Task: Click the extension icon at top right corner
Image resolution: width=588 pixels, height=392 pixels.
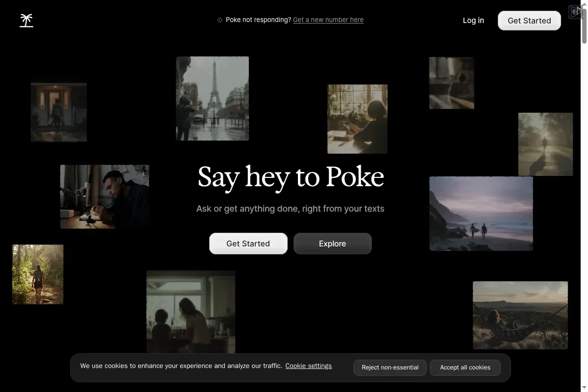Action: pos(575,11)
